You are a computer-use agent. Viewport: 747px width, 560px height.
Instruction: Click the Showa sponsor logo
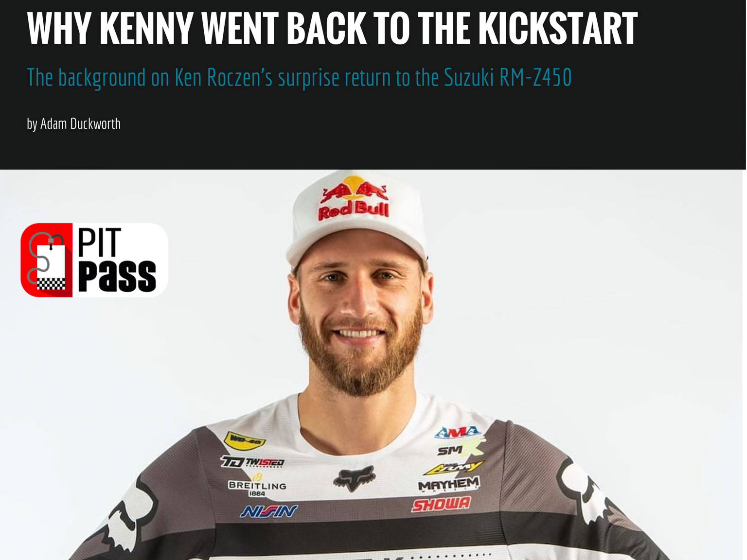[x=441, y=504]
